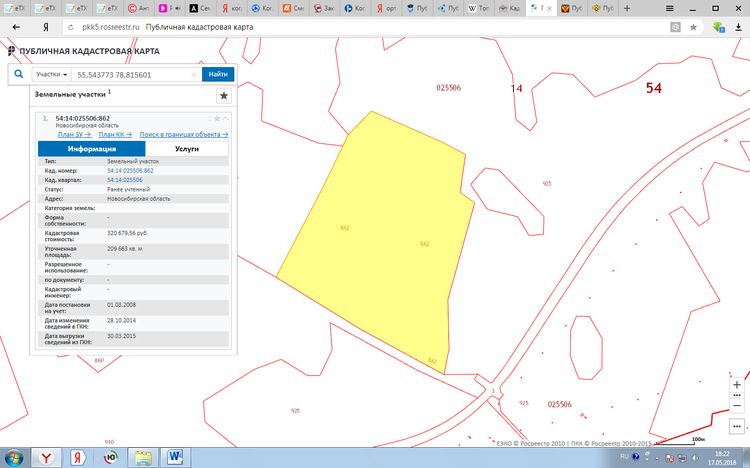Open a new browser tab
Image resolution: width=750 pixels, height=468 pixels.
point(627,8)
